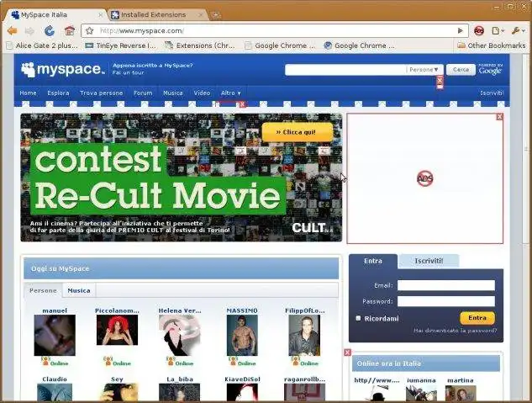Click the Clicca qui banner button

(x=298, y=132)
